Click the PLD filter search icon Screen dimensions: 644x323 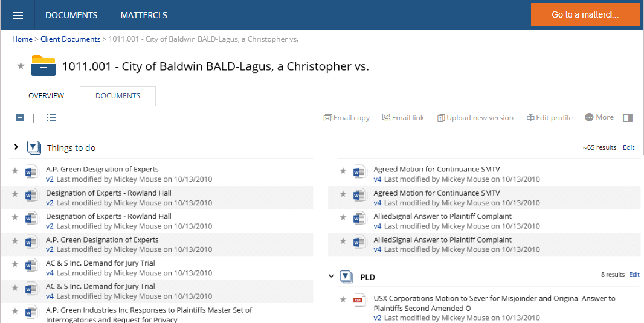(347, 277)
